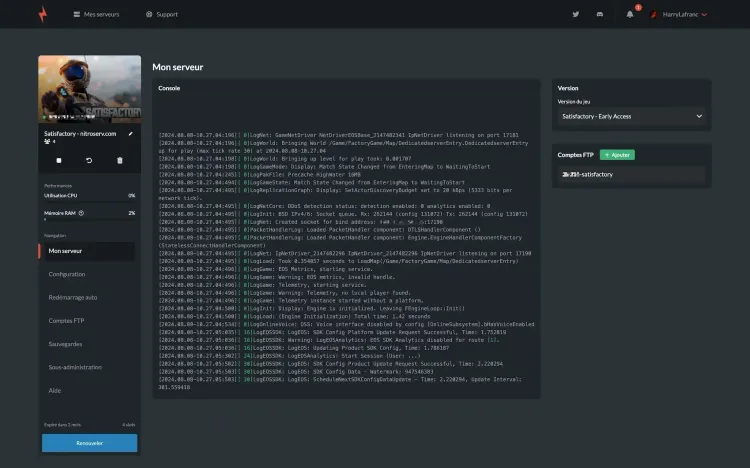
Task: Open the notifications bell
Action: pos(630,14)
